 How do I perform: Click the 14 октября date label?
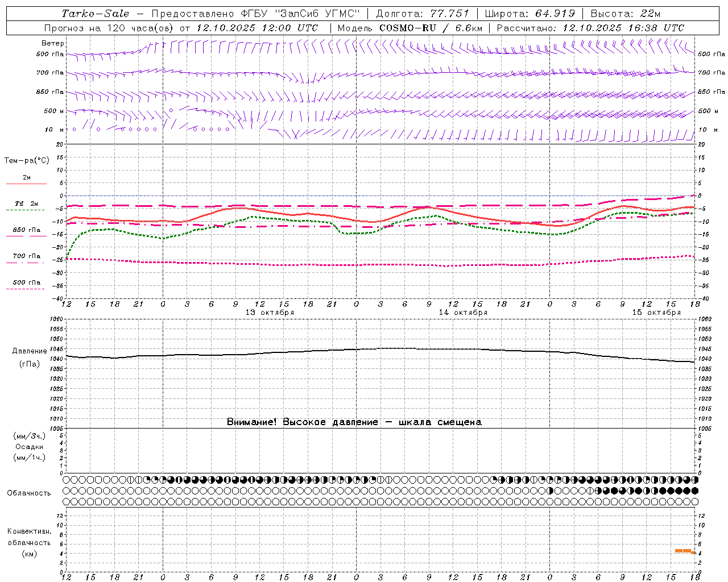463,313
